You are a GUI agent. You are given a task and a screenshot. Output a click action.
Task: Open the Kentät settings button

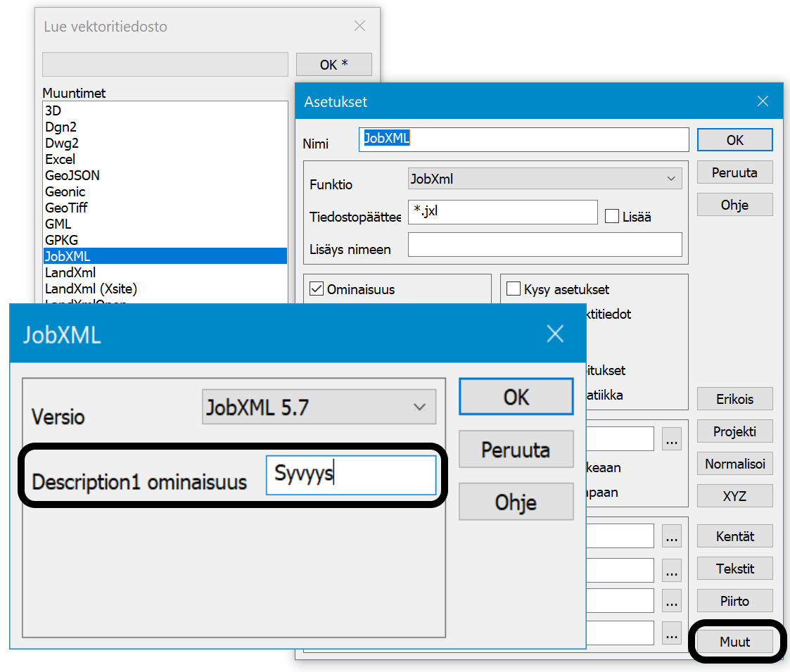[734, 536]
